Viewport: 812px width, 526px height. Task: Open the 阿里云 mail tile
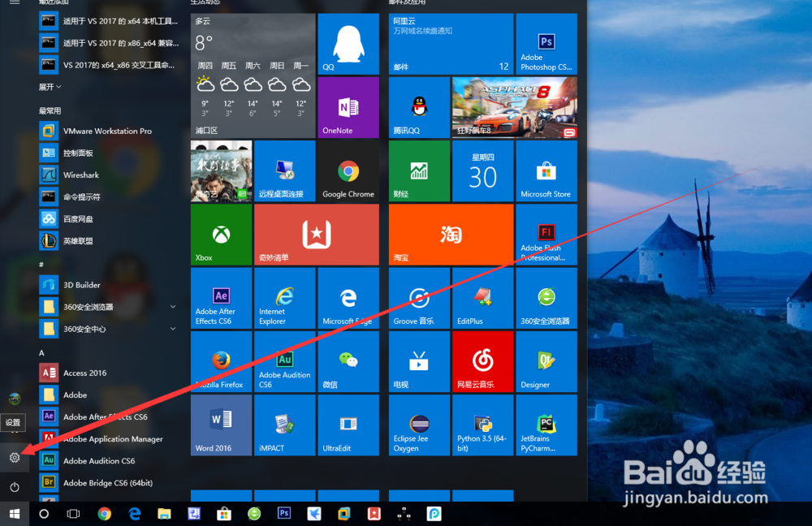pos(451,44)
